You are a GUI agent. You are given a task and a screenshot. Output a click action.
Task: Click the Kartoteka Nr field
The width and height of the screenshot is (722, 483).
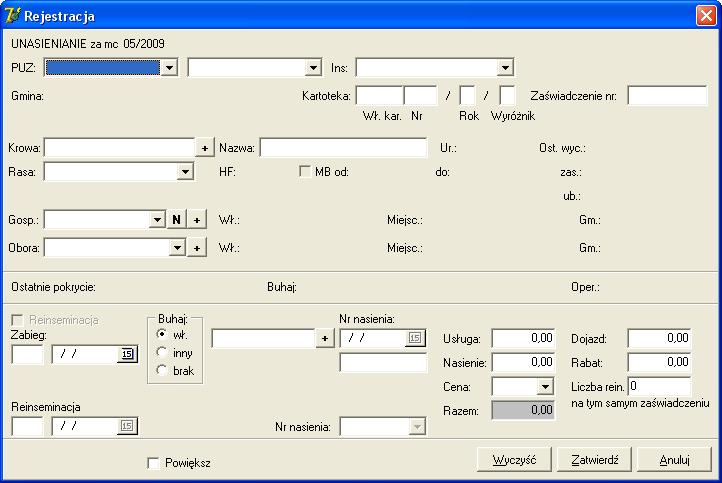point(420,96)
